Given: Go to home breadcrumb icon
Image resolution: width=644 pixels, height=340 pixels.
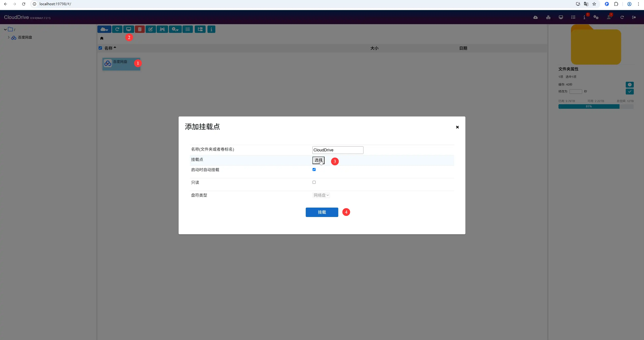Looking at the screenshot, I should point(102,38).
